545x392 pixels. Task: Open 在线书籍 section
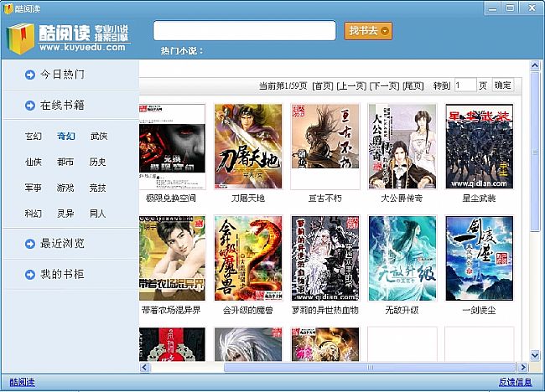tap(62, 106)
